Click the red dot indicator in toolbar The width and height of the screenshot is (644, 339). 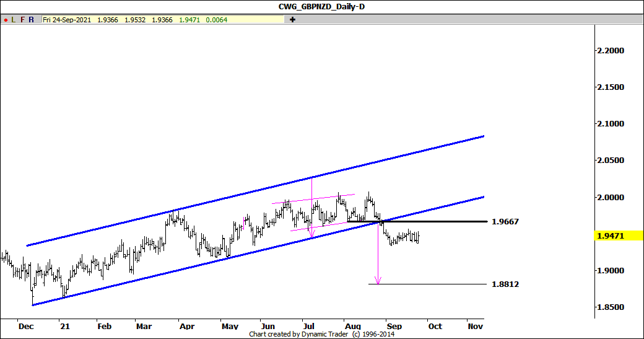coord(6,20)
